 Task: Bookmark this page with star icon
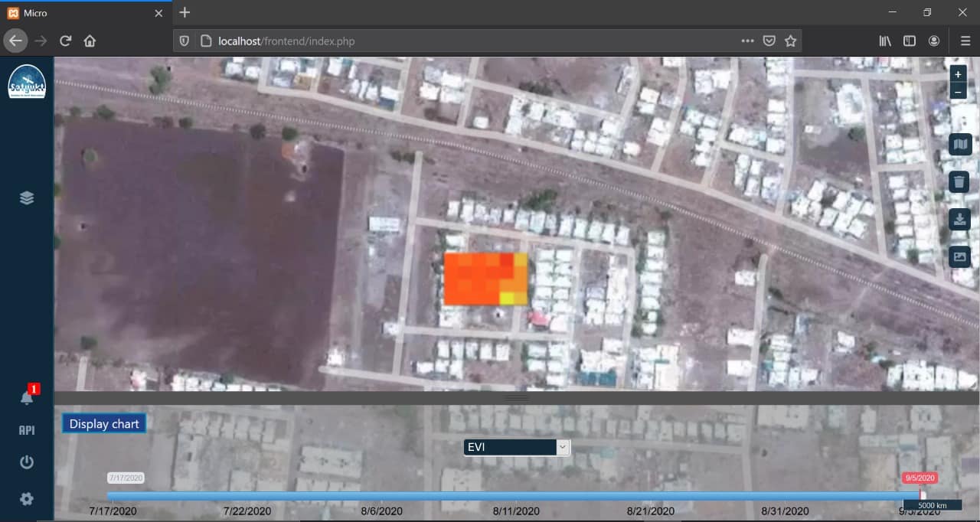(791, 41)
